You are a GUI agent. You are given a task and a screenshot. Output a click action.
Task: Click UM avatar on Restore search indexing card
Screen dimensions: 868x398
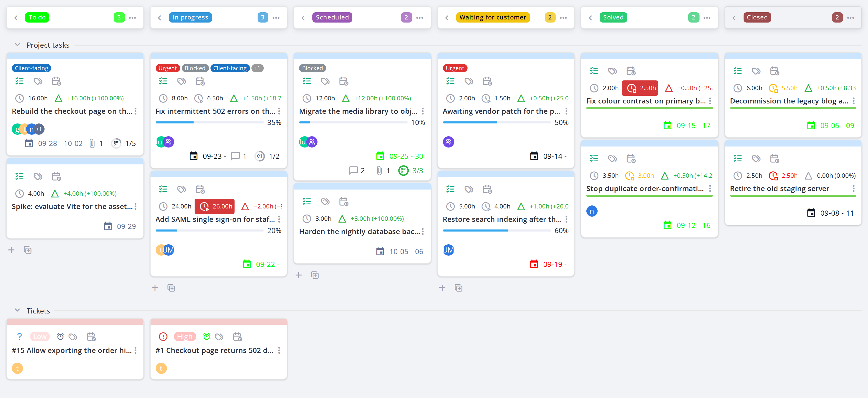click(x=448, y=250)
